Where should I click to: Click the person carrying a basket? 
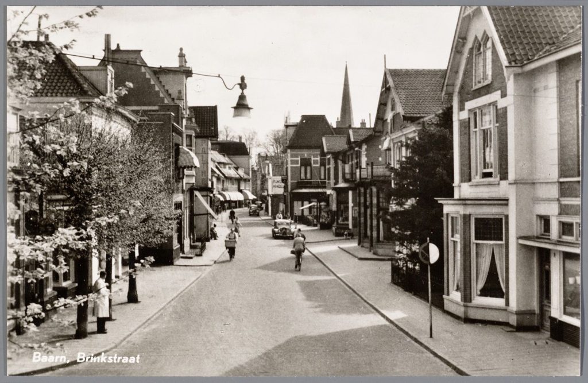[231, 242]
